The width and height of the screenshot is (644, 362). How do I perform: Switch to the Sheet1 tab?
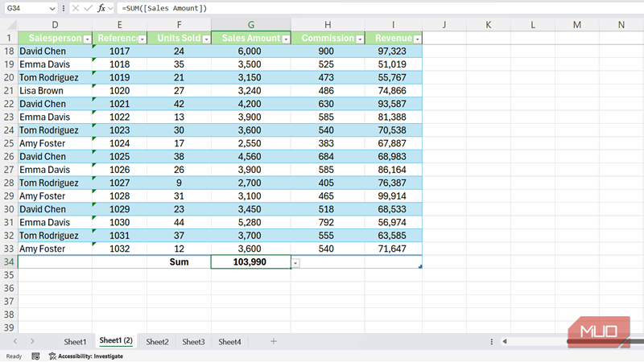pos(75,342)
